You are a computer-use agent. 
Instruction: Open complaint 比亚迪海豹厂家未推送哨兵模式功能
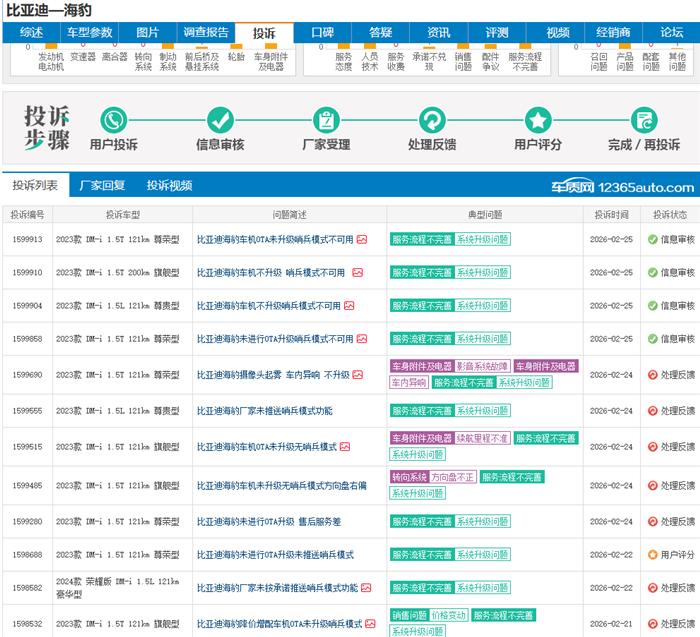click(265, 411)
